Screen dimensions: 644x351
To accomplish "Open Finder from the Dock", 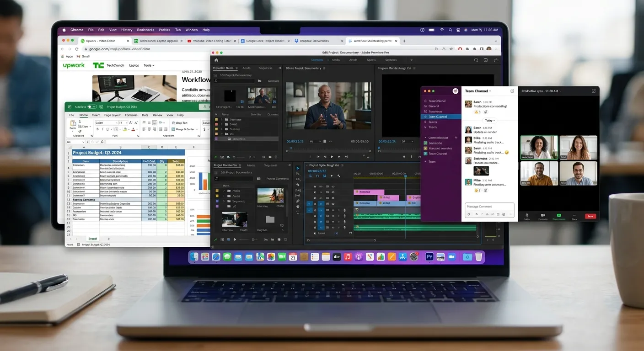I will pos(194,257).
